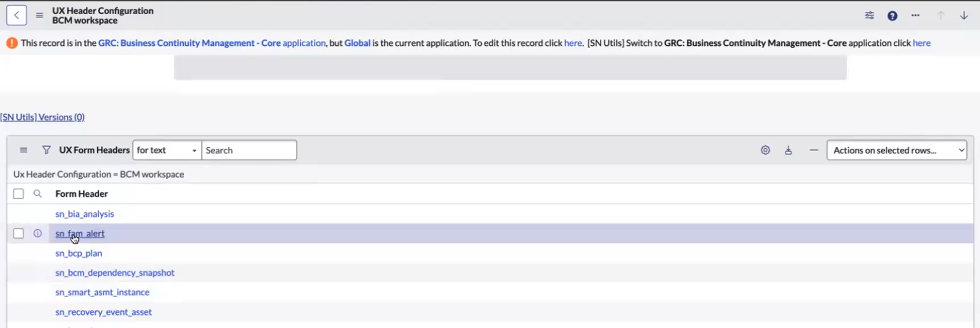The height and width of the screenshot is (328, 980).
Task: Open the more options ellipsis icon
Action: tap(915, 16)
